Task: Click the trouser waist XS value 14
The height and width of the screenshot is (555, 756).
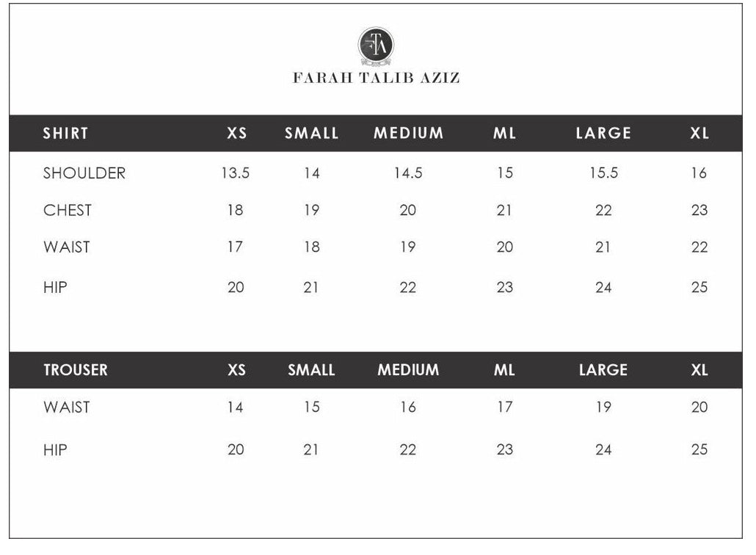Action: coord(235,407)
